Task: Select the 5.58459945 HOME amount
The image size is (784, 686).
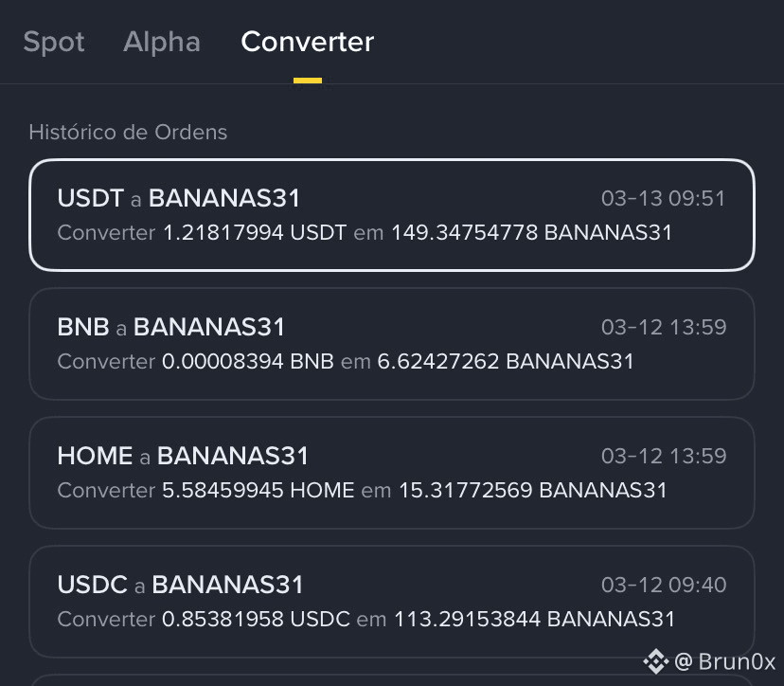Action: click(x=258, y=491)
